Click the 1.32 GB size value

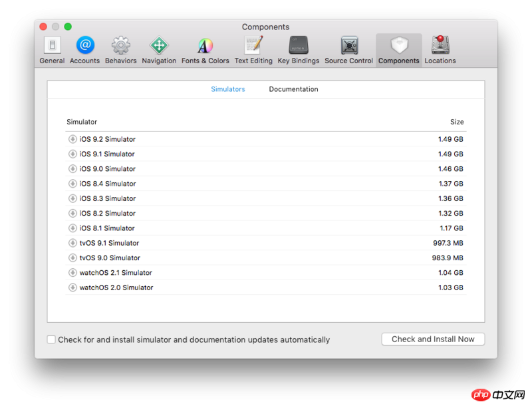pos(451,214)
